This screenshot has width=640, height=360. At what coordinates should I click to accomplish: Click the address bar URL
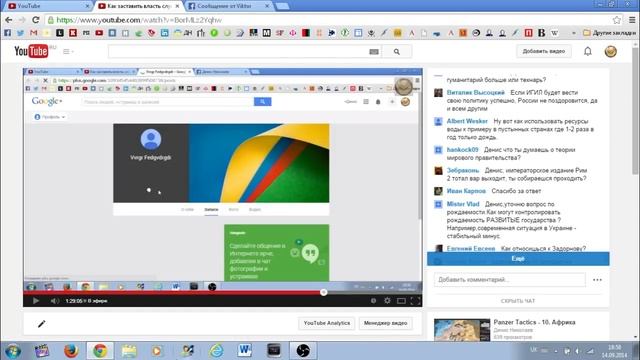click(x=139, y=20)
